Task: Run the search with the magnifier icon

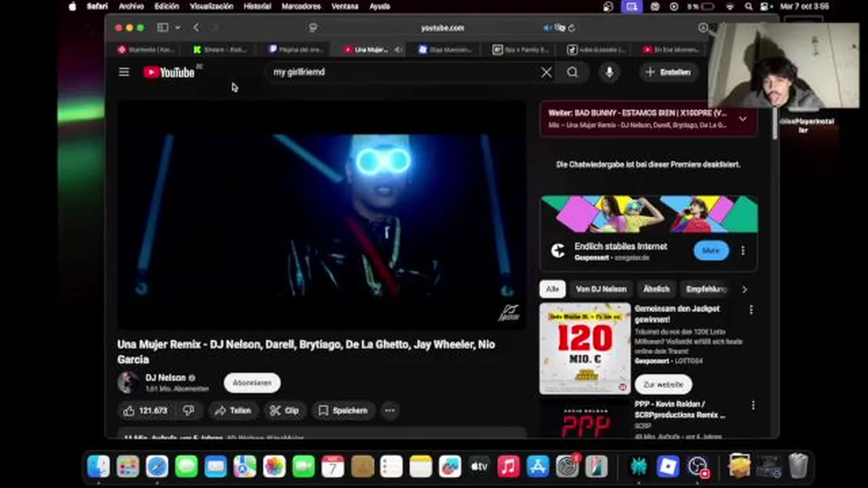Action: coord(572,72)
